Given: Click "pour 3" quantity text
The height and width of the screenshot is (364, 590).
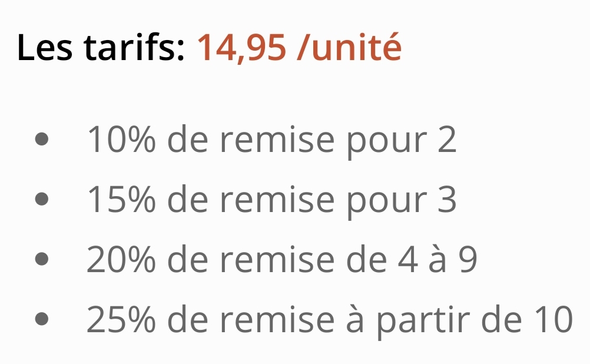Looking at the screenshot, I should pyautogui.click(x=401, y=200).
